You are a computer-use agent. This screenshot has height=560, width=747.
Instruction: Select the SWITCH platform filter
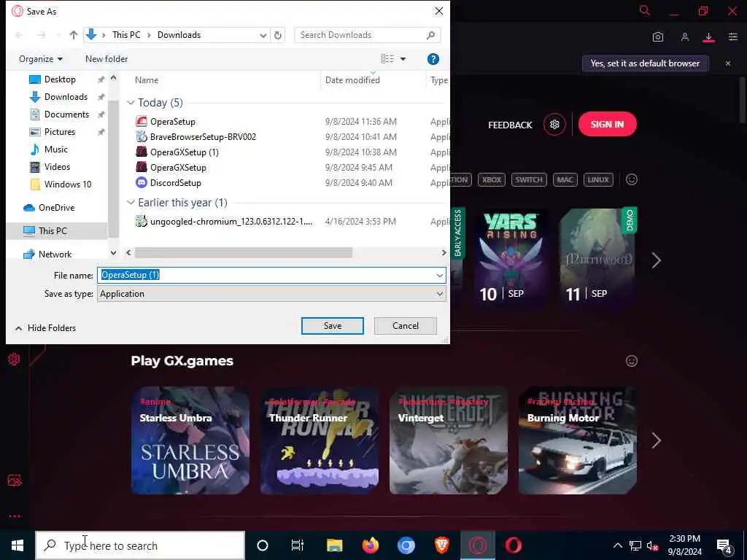tap(529, 179)
